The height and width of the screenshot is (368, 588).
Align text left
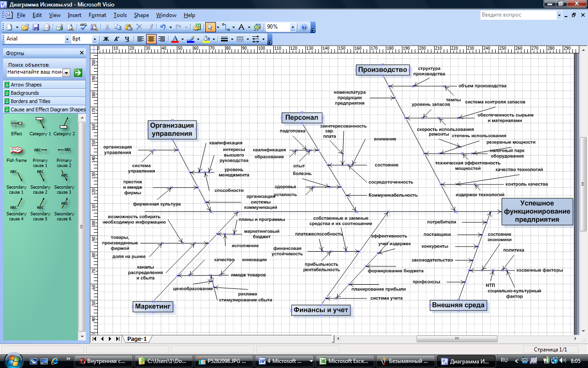click(x=141, y=39)
